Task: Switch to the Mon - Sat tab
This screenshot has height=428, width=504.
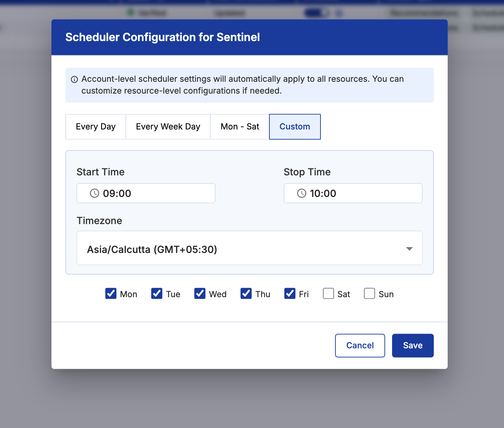Action: coord(240,127)
